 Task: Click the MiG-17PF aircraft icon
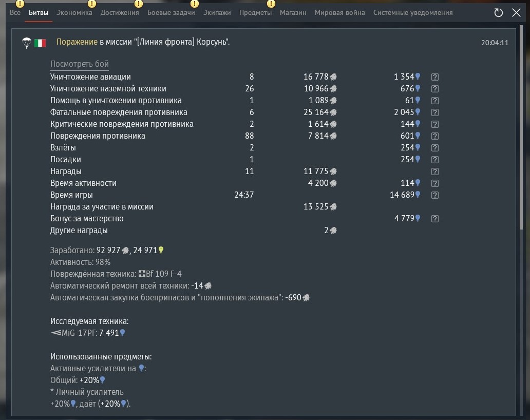click(56, 333)
